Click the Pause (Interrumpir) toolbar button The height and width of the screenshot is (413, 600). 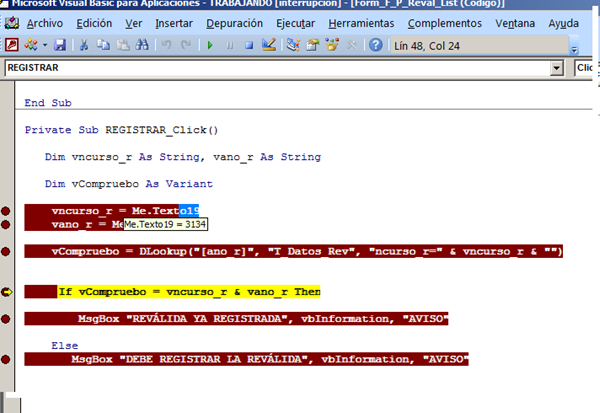(230, 46)
